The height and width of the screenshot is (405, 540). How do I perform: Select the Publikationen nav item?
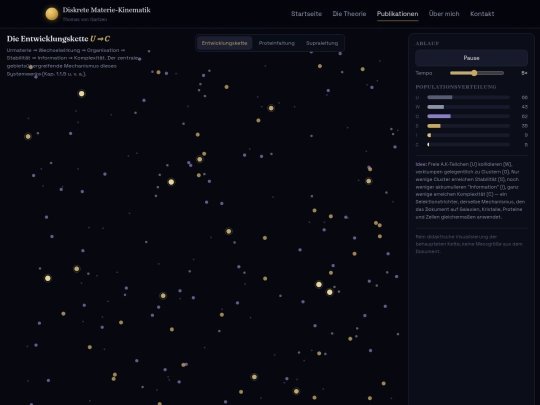click(x=397, y=14)
